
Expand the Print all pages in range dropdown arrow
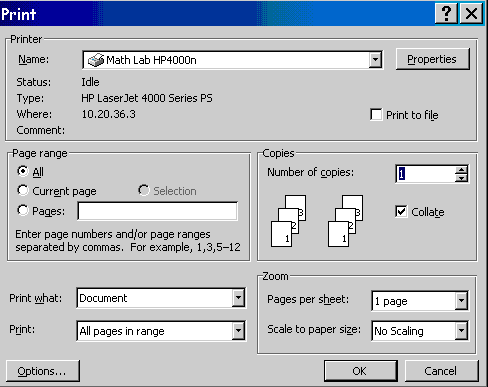238,331
